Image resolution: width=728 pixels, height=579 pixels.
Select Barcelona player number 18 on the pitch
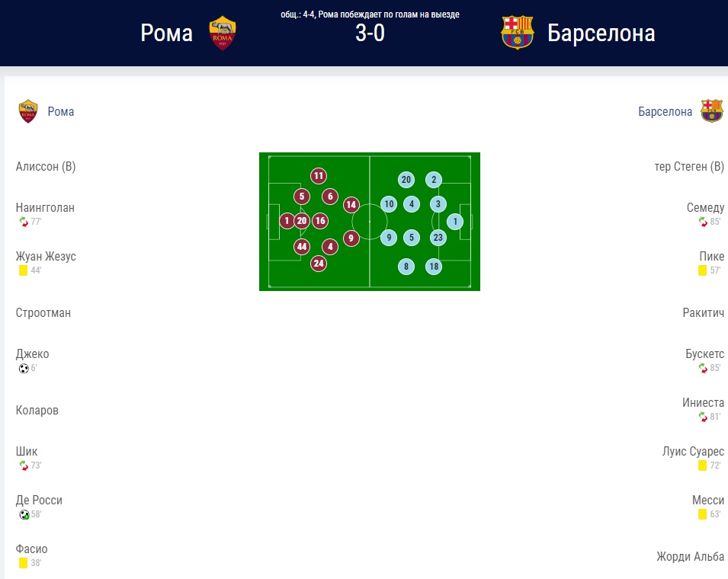[434, 266]
